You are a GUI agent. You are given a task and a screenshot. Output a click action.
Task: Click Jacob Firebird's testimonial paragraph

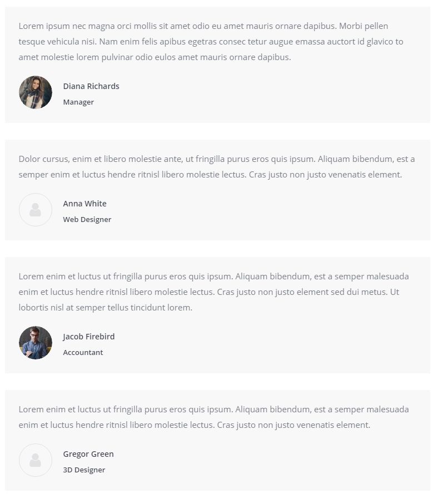(x=211, y=292)
